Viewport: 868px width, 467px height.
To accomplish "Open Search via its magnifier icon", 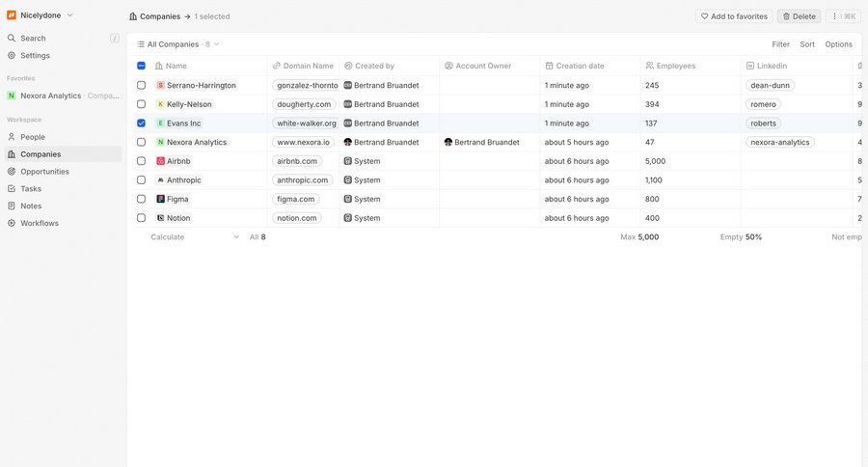I will [x=11, y=39].
